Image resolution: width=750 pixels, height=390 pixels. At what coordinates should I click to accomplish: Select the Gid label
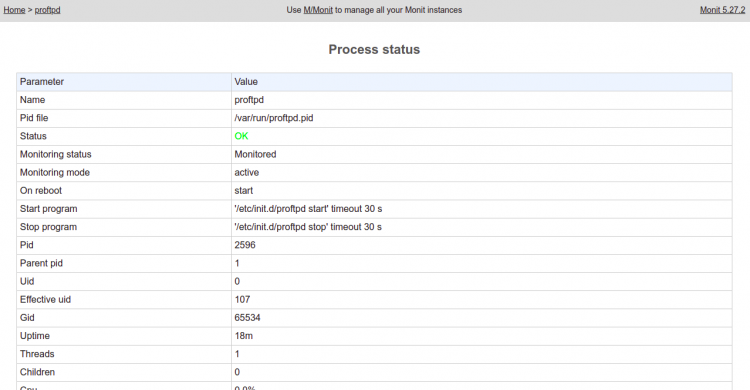point(27,318)
